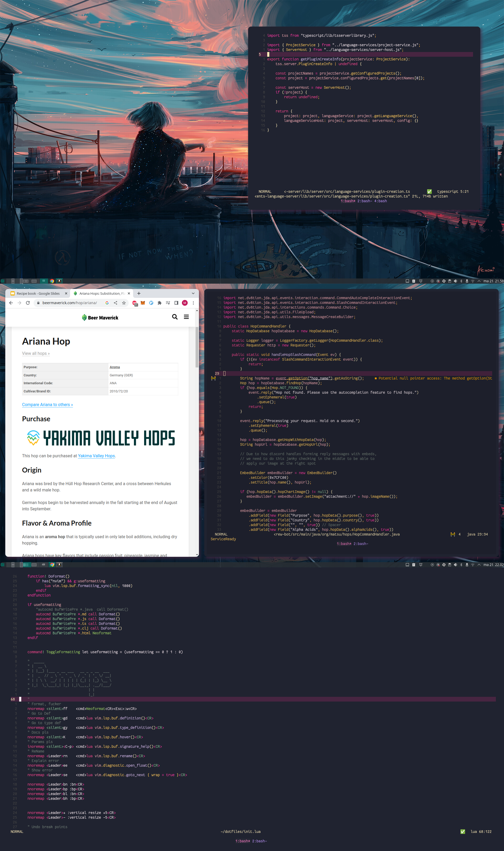The height and width of the screenshot is (851, 504).
Task: Select 2:bash- in the TypeScript terminal
Action: pos(365,201)
